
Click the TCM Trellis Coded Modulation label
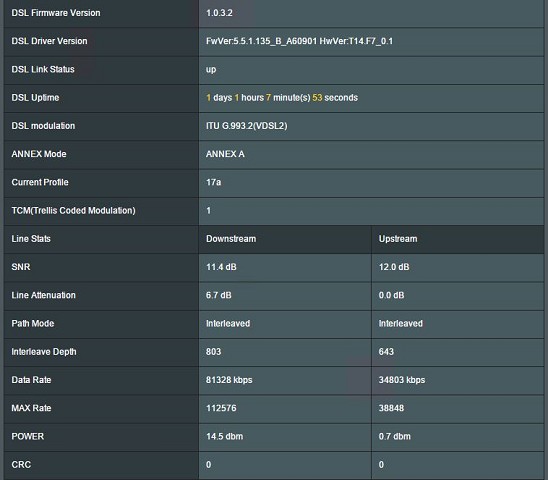73,211
